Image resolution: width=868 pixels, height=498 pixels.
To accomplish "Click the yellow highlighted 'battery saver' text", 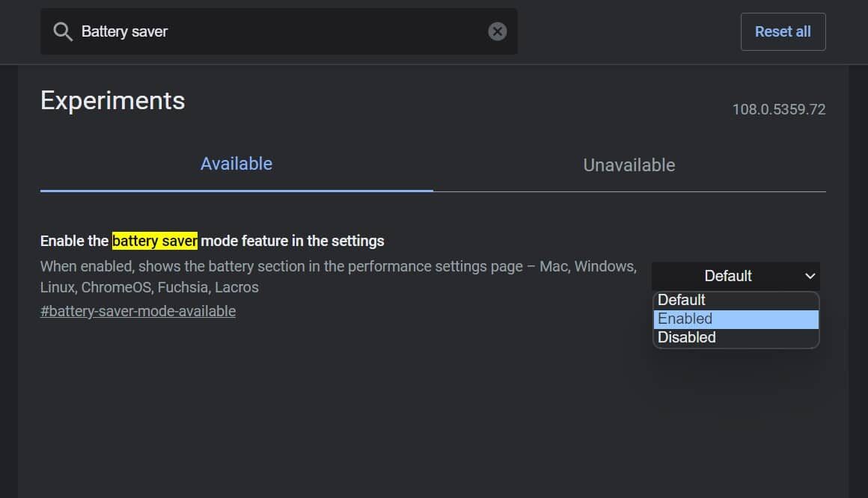I will (155, 241).
